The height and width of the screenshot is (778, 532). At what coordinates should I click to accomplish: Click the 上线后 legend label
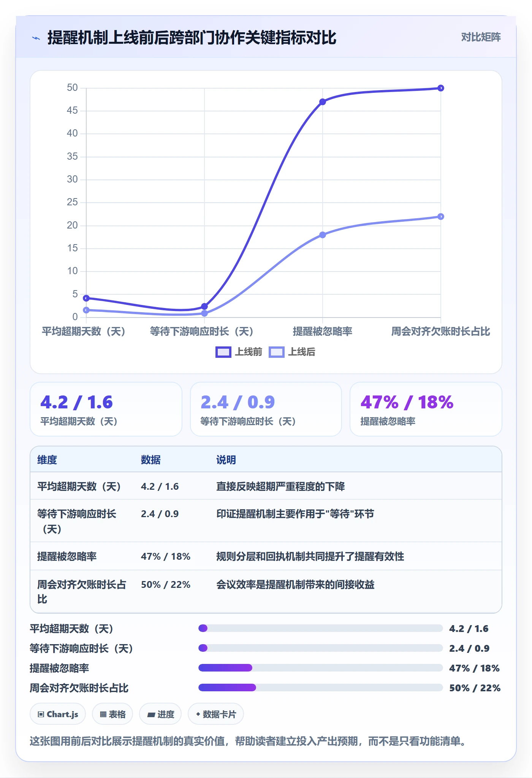(302, 352)
